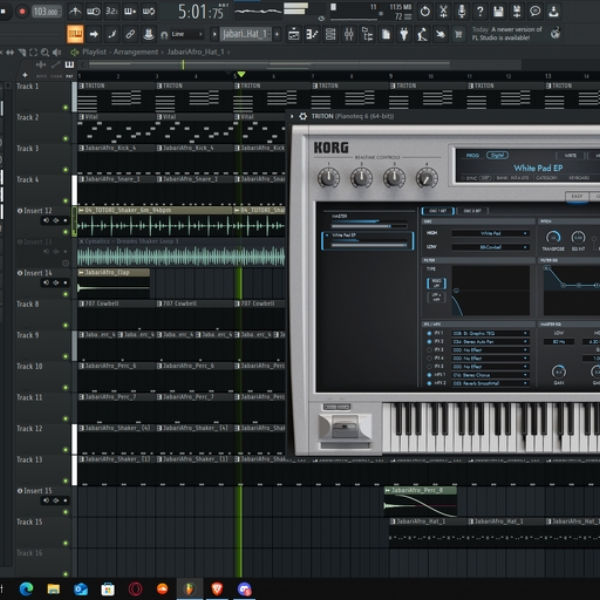Screen dimensions: 600x600
Task: Open the chat bubble project info icon
Action: (535, 11)
